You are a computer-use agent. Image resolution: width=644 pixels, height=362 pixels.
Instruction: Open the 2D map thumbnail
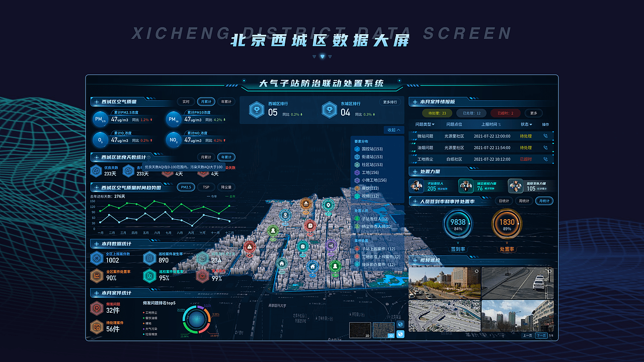pyautogui.click(x=360, y=330)
